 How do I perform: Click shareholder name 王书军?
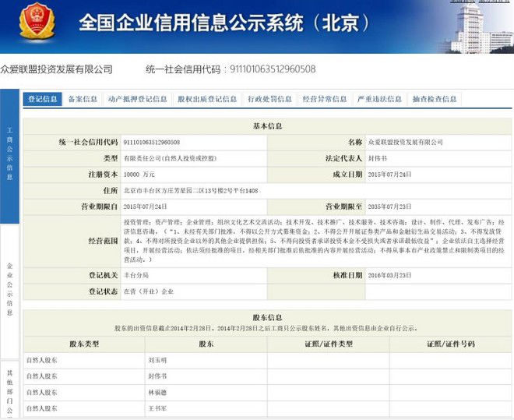[157, 408]
